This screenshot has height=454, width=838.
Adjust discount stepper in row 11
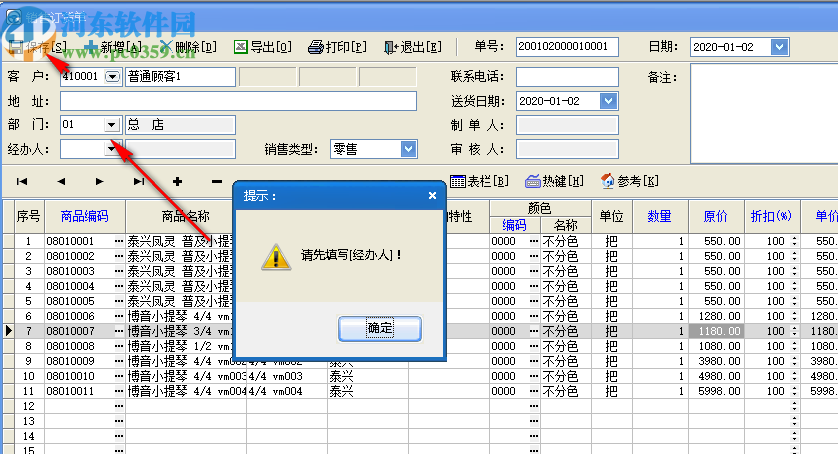click(794, 391)
